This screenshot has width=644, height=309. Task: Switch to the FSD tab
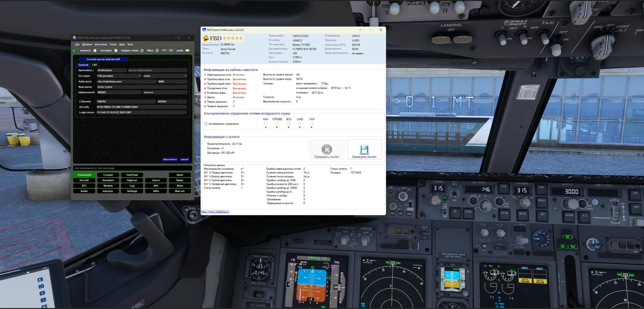[95, 65]
